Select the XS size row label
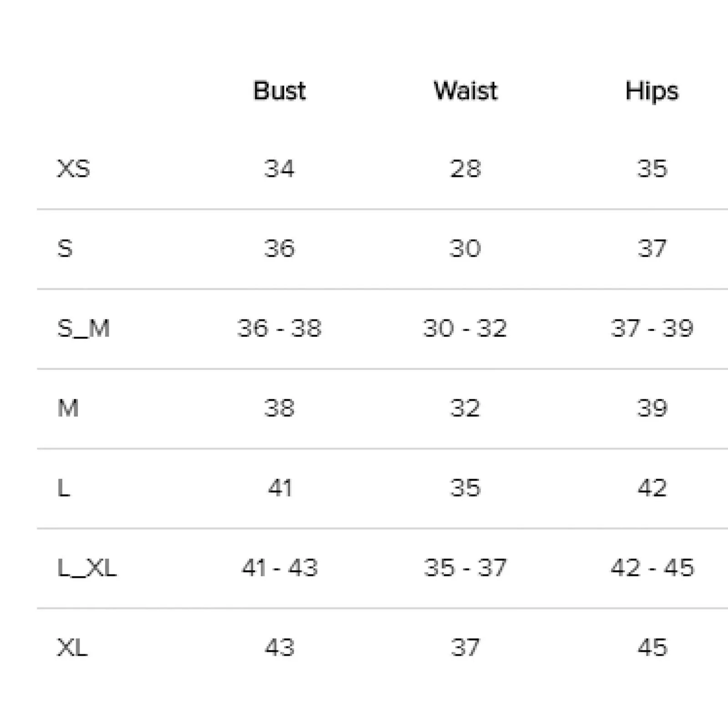Screen dimensions: 728x728 tap(73, 169)
